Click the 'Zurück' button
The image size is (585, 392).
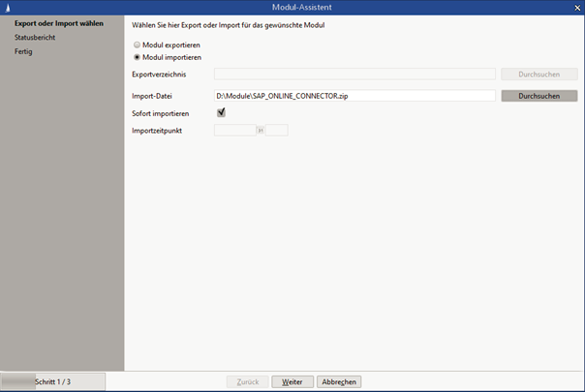(x=247, y=381)
